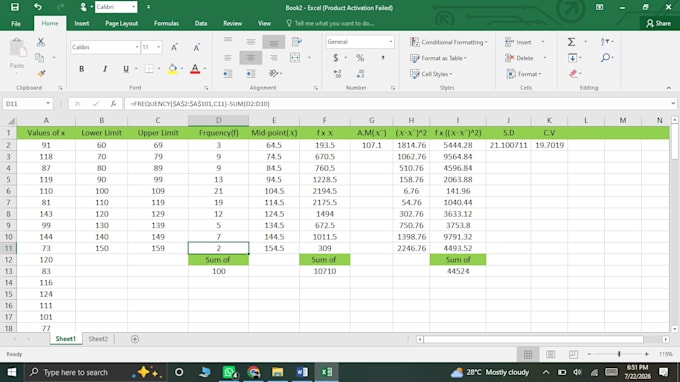Image resolution: width=680 pixels, height=382 pixels.
Task: Apply red font color
Action: tap(195, 69)
